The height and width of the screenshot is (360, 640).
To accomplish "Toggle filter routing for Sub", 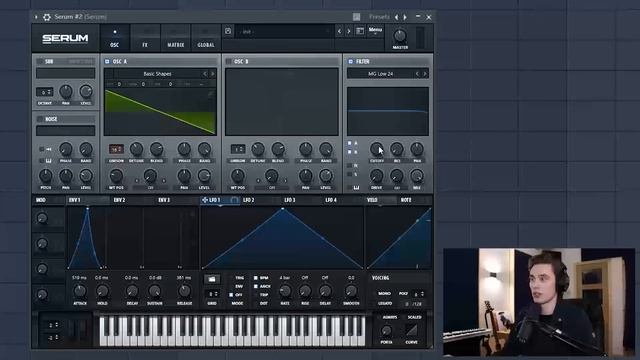I will 350,174.
